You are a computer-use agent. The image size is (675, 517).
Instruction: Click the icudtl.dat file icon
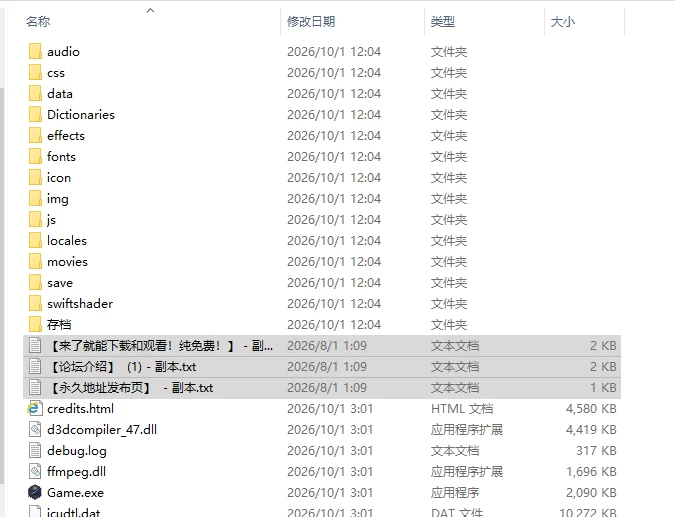click(35, 511)
